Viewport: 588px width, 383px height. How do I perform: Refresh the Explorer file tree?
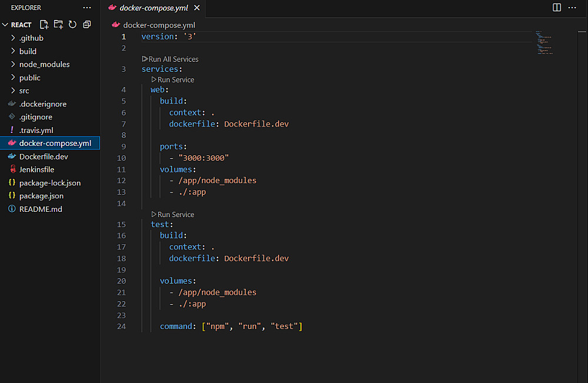click(72, 25)
